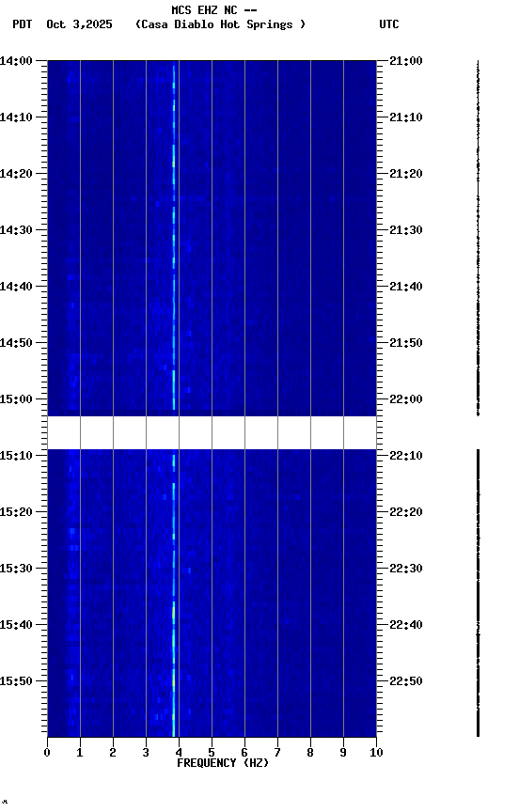Click the 22:50 UTC time label
Image resolution: width=519 pixels, height=812 pixels.
pyautogui.click(x=406, y=682)
